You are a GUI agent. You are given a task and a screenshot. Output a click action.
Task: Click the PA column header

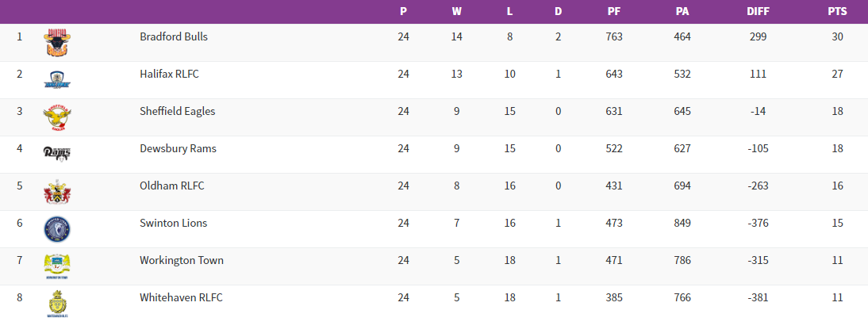(682, 12)
